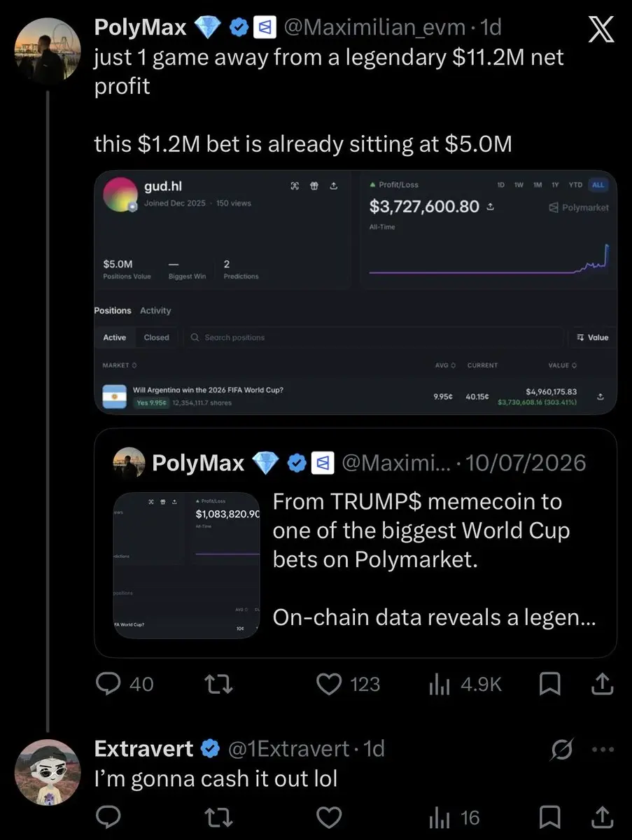Enlarge the gud.hl Polymarket screenshot
632x840 pixels.
(x=356, y=292)
